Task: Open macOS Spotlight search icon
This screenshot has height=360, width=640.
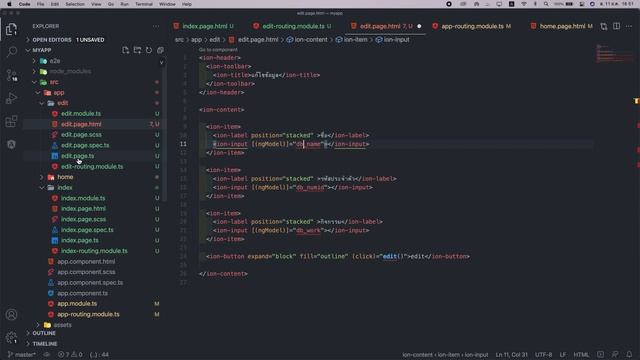Action: click(546, 4)
